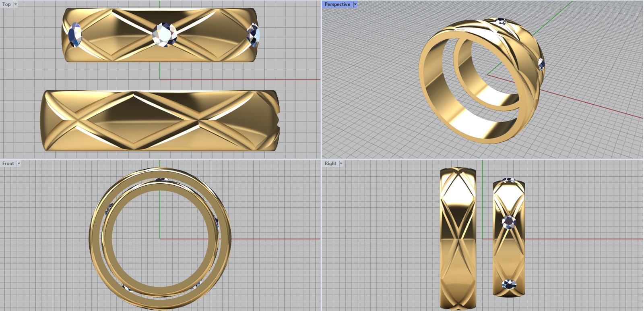Expand the Right viewport menu arrow

[x=341, y=164]
